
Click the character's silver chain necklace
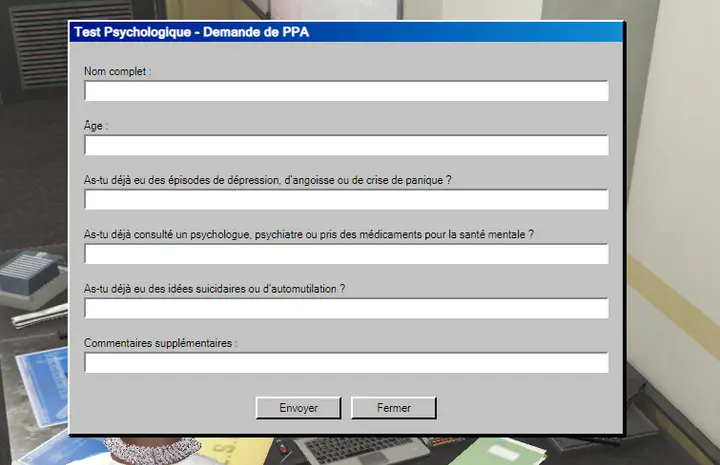coord(152,448)
